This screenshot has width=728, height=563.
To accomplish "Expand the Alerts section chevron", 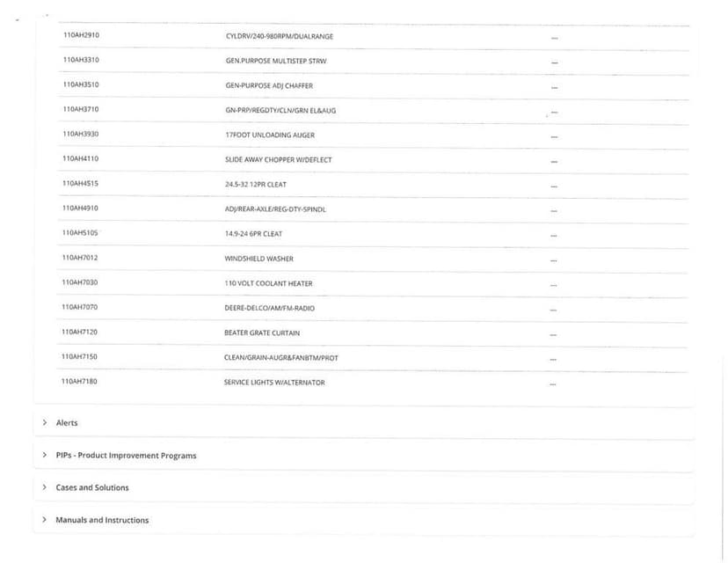I will (x=45, y=422).
